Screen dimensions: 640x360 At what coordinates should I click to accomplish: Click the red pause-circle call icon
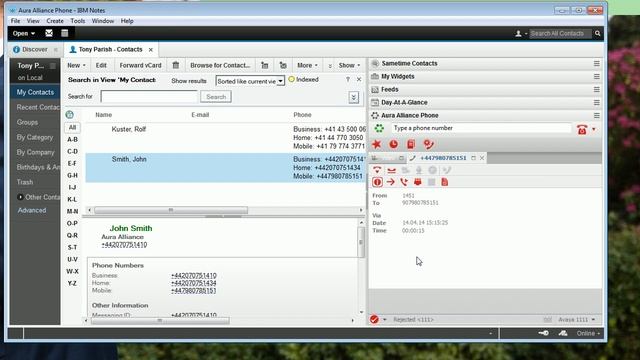point(377,182)
